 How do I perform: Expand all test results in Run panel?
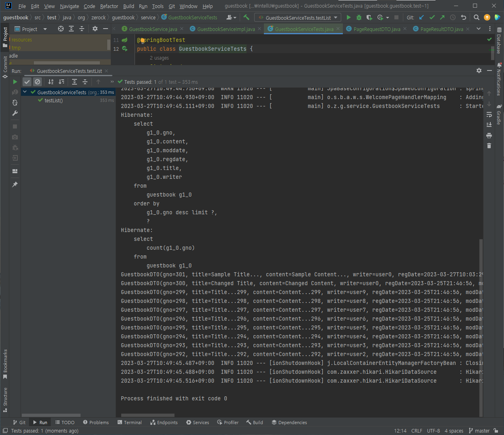coord(75,82)
